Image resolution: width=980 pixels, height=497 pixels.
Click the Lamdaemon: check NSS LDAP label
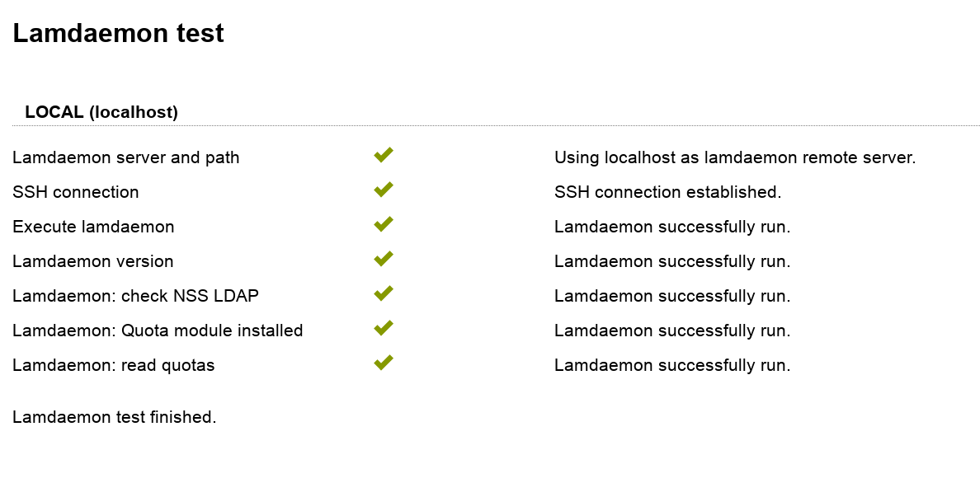(x=135, y=296)
